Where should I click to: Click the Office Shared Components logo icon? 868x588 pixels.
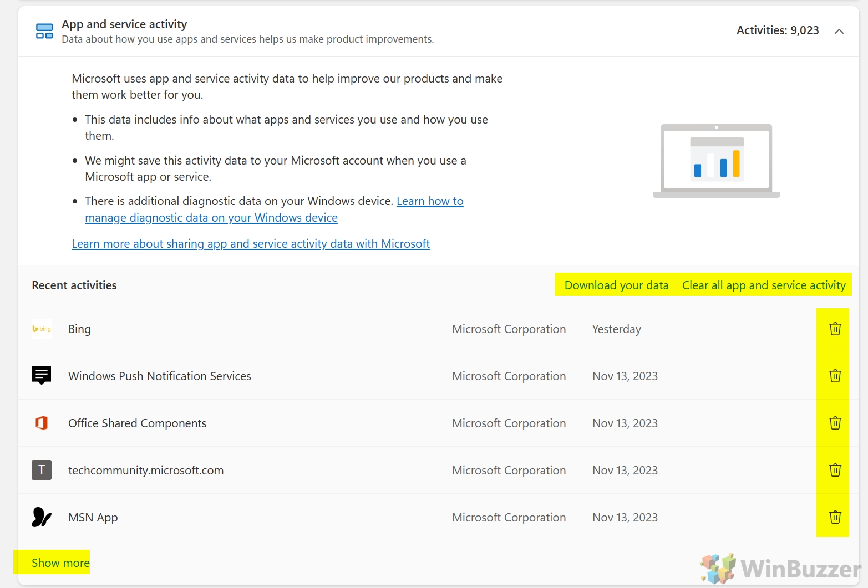pyautogui.click(x=42, y=423)
